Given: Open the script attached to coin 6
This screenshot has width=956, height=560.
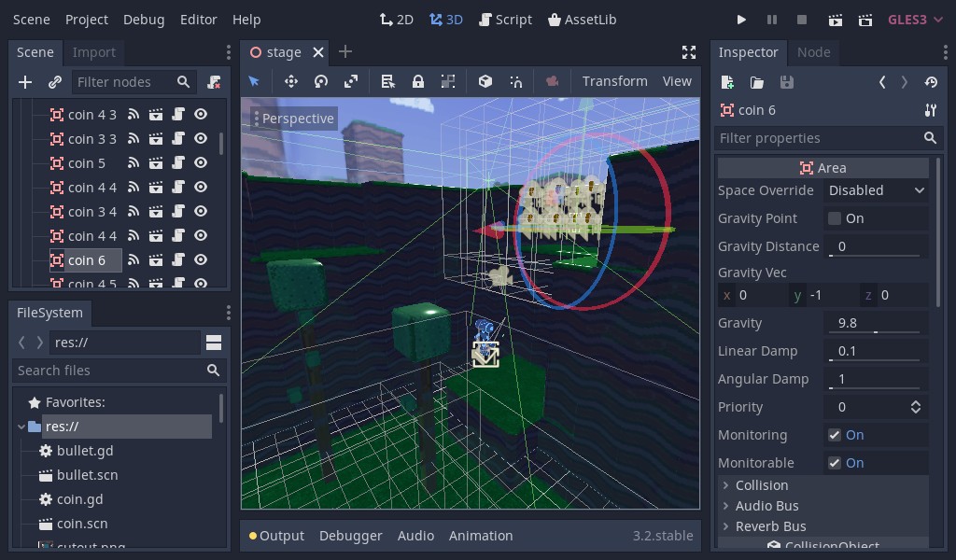Looking at the screenshot, I should point(178,260).
